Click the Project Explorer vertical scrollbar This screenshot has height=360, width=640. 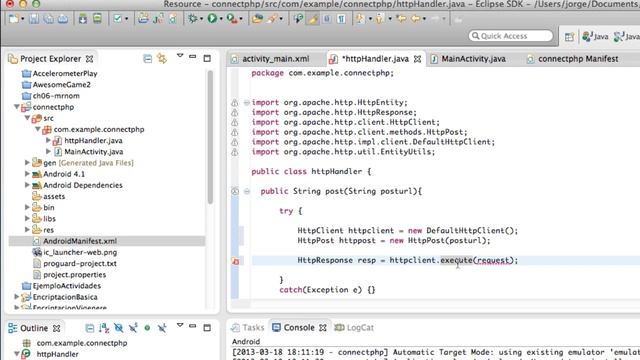210,137
